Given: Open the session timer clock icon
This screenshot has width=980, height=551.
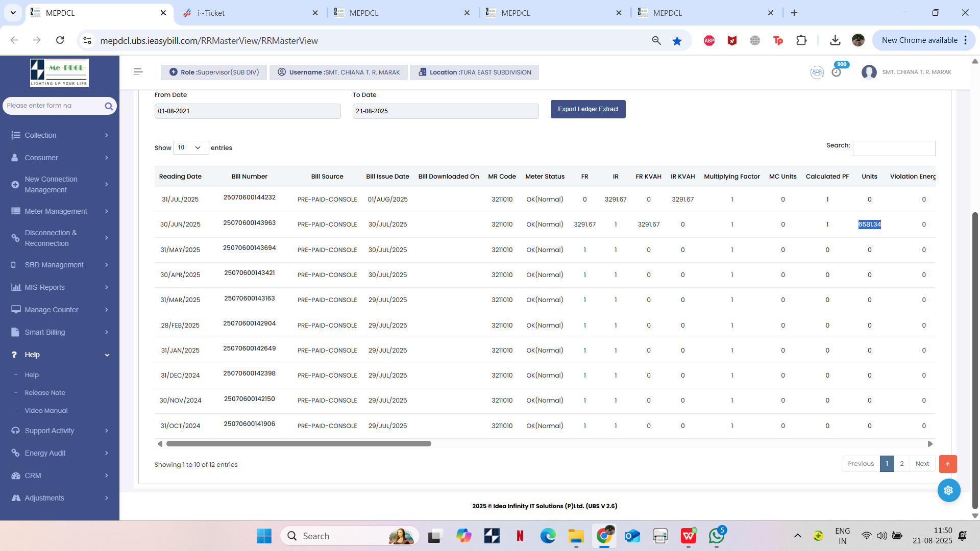Looking at the screenshot, I should (836, 72).
